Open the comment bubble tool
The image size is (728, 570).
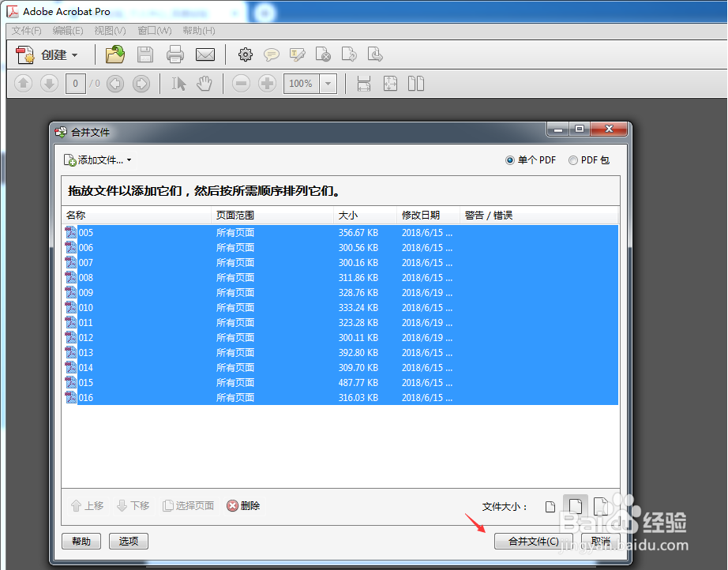tap(271, 54)
